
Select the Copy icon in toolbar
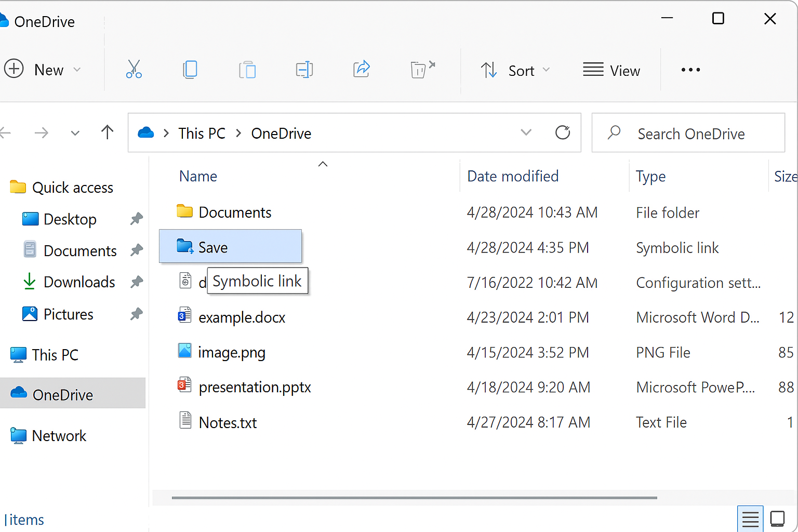(190, 69)
